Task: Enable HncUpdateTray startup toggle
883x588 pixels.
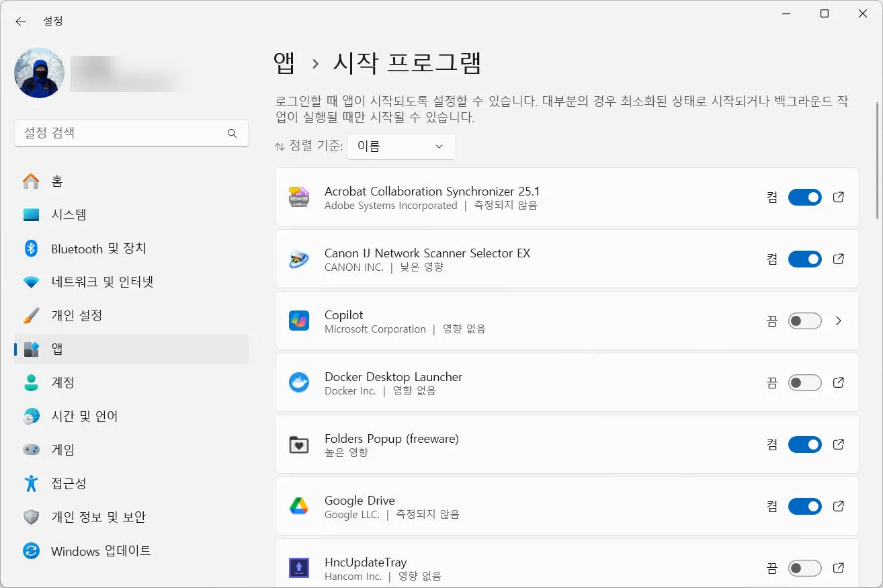Action: pos(804,568)
